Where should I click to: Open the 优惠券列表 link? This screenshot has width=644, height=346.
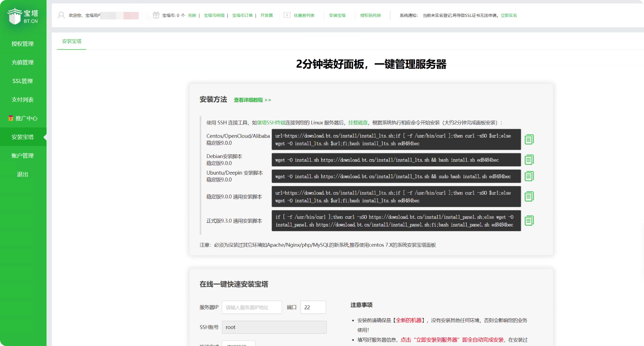[304, 15]
